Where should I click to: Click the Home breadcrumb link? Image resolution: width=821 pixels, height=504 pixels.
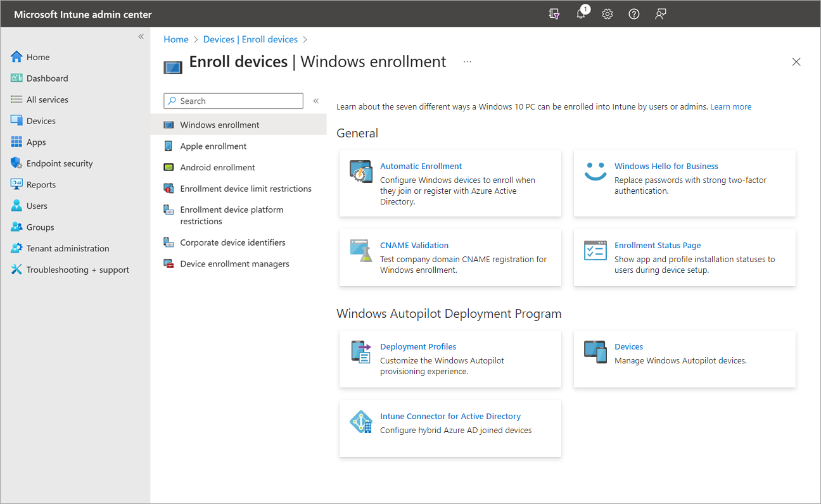176,39
